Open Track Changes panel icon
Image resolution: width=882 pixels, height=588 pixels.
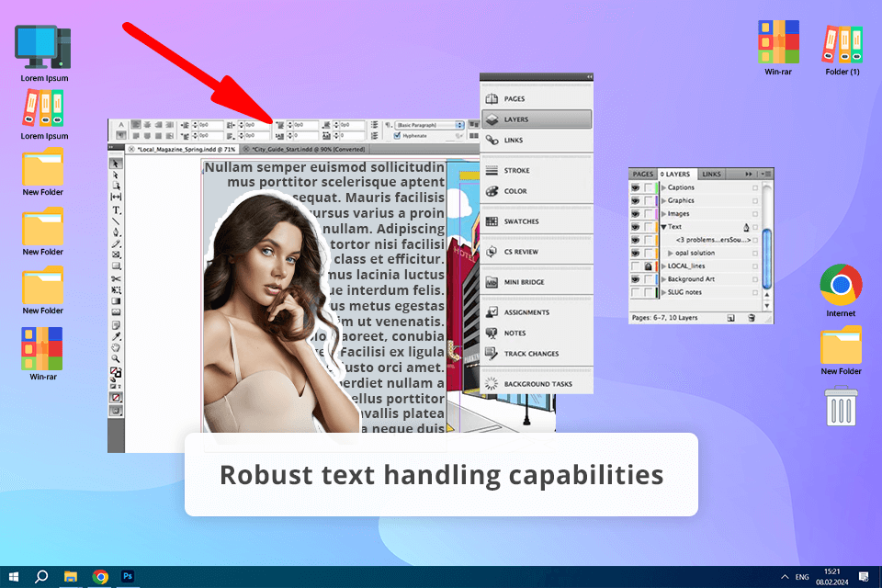pos(492,354)
